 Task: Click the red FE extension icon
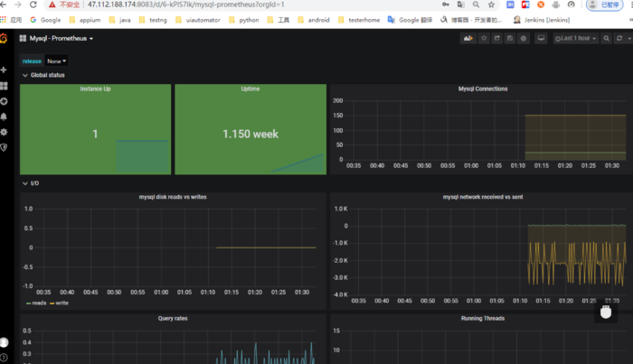[x=525, y=5]
